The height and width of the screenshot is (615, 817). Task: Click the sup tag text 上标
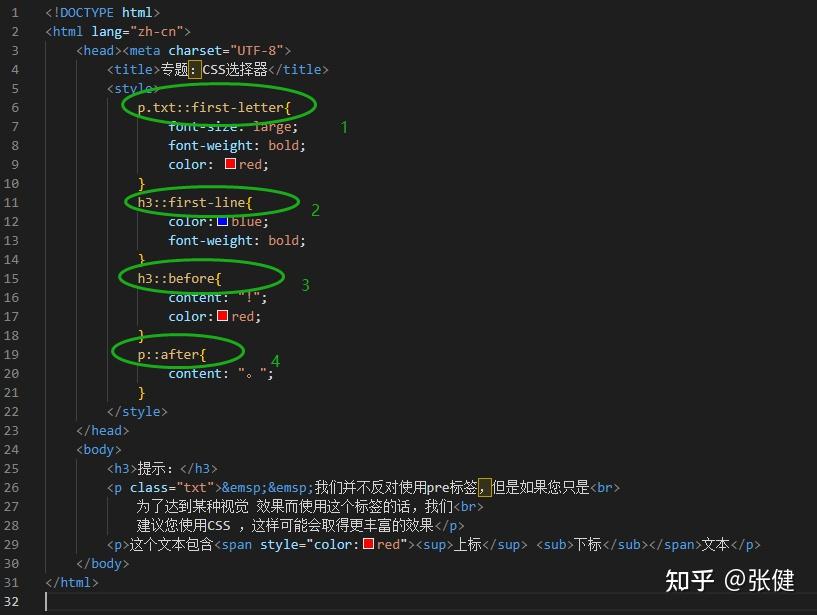pyautogui.click(x=467, y=545)
